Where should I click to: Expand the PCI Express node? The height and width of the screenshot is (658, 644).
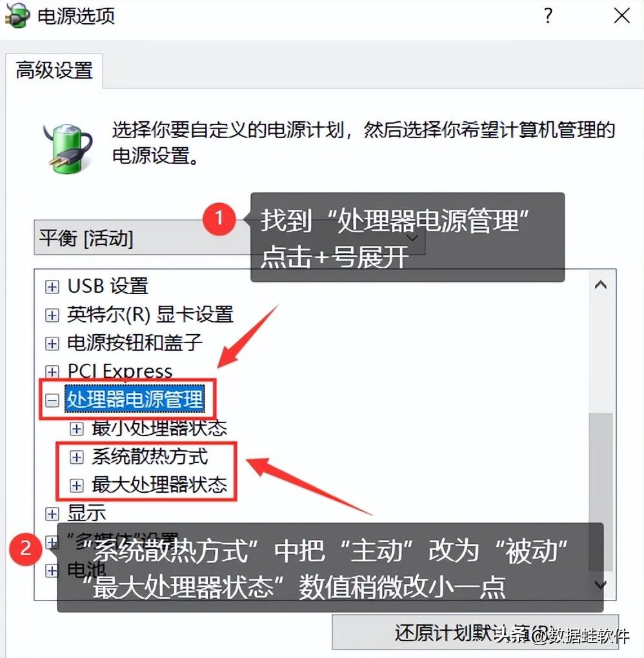(x=52, y=372)
